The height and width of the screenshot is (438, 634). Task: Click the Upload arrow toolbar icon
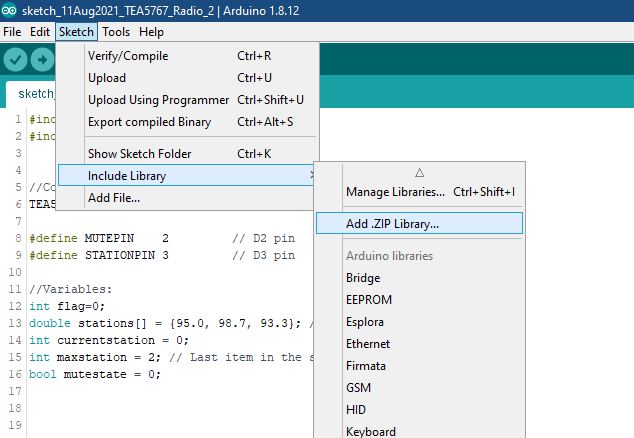tap(42, 59)
